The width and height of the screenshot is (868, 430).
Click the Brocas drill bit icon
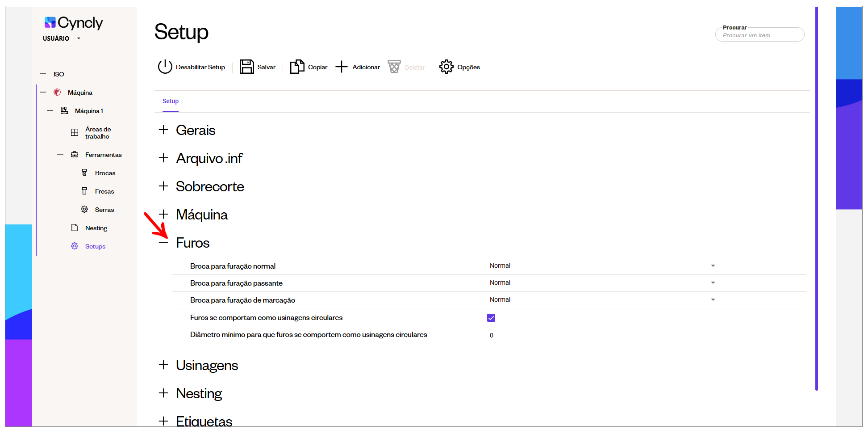point(84,173)
